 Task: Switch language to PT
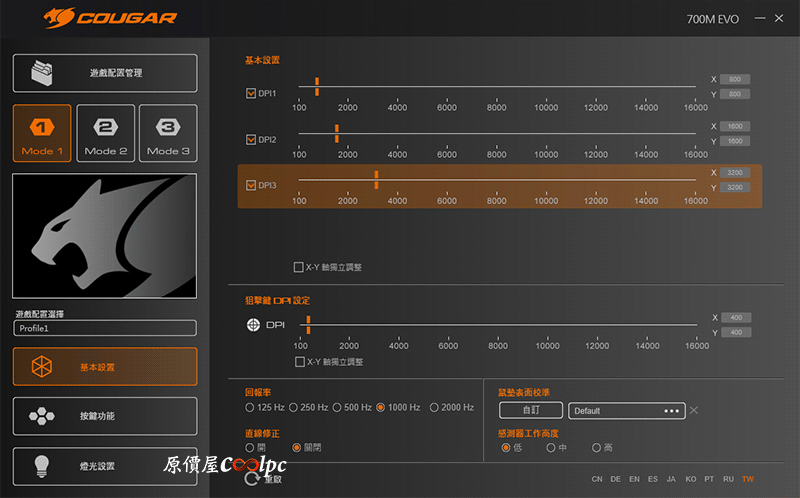709,479
